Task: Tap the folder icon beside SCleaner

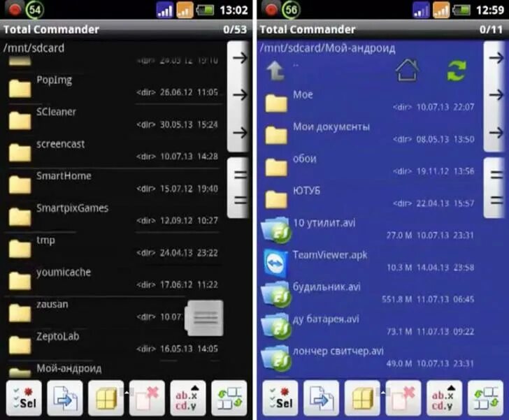Action: 20,120
